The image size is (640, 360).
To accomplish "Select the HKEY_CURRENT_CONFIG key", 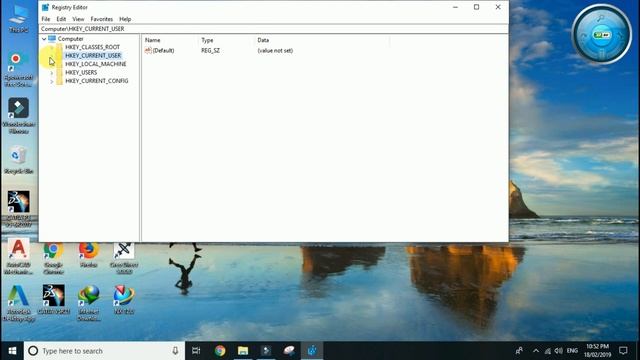I will (x=97, y=81).
